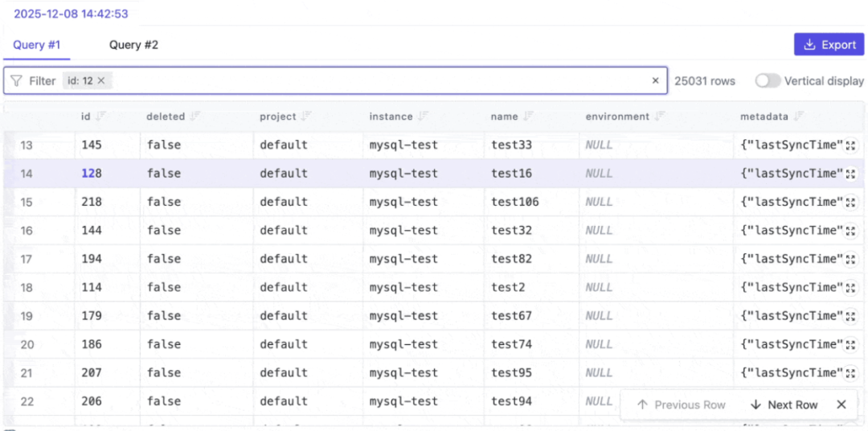
Task: Expand metadata cell in row 21
Action: point(851,373)
